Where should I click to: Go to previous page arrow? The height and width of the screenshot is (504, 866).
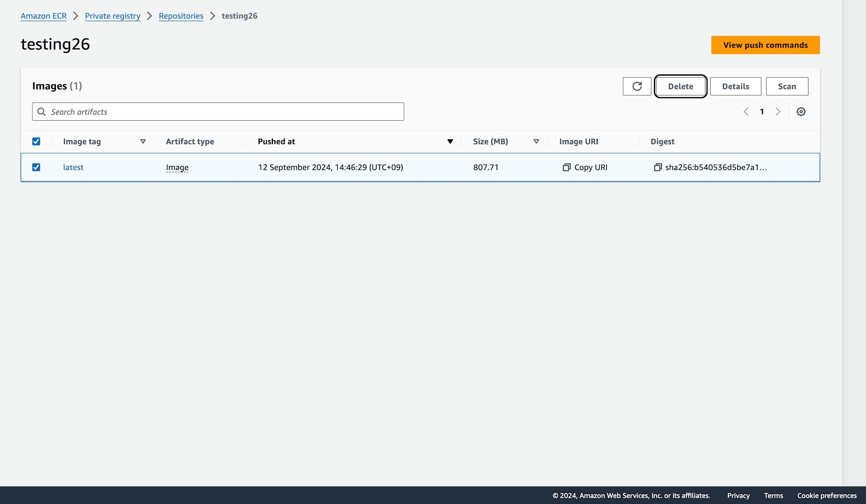pyautogui.click(x=746, y=112)
